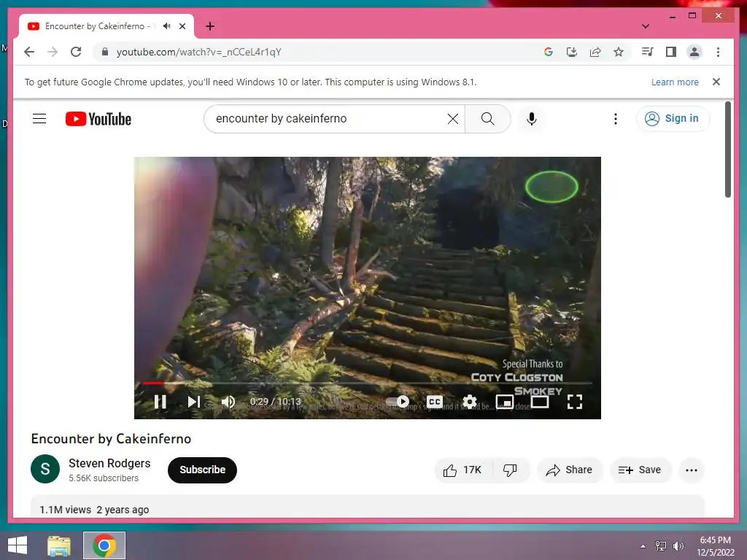Save the video to a playlist
Image resolution: width=747 pixels, height=560 pixels.
coord(640,470)
